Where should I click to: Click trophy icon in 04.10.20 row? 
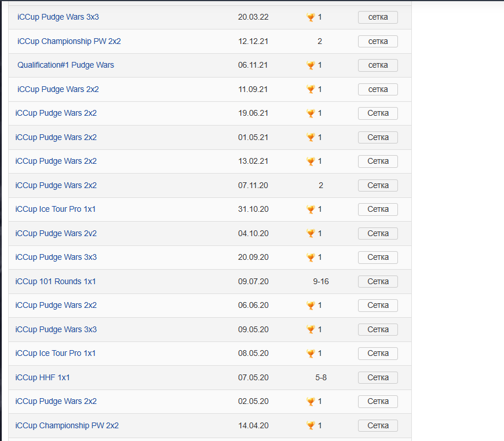coord(311,233)
